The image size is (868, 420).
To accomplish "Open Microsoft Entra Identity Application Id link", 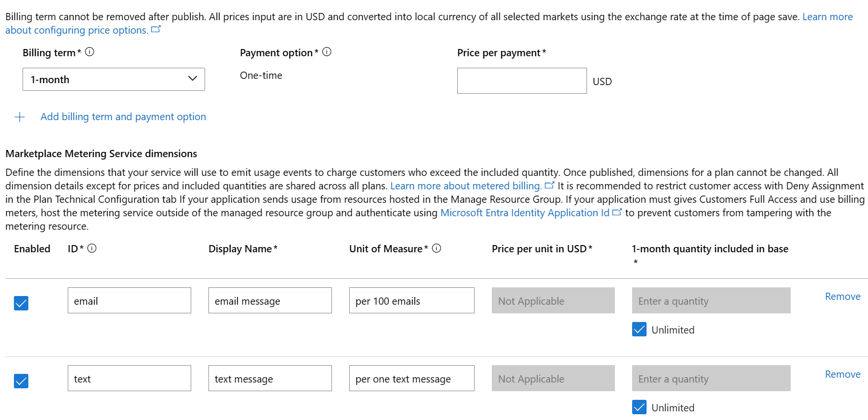I will point(525,213).
